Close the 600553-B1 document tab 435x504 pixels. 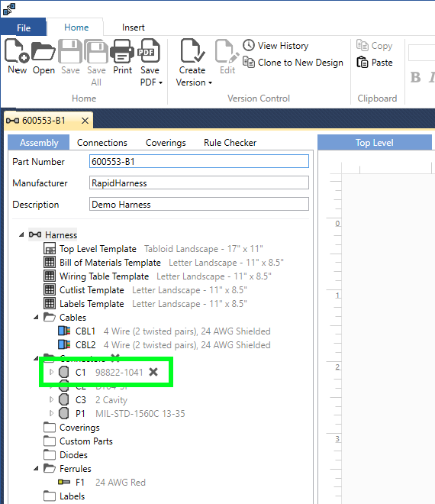pos(85,121)
